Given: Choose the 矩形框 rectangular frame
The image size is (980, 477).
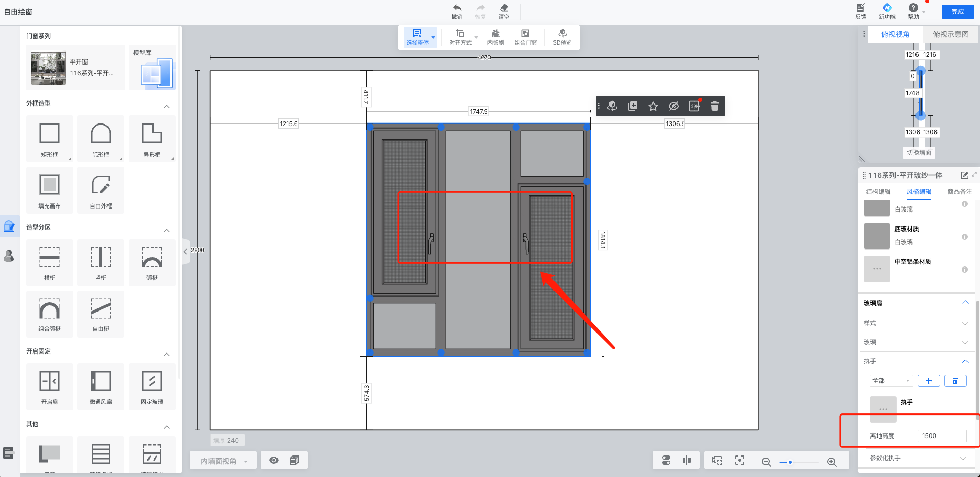Looking at the screenshot, I should (50, 139).
